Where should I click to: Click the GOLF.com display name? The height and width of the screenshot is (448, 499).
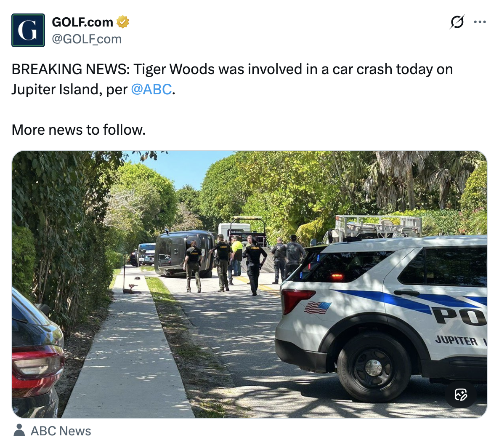click(x=82, y=22)
